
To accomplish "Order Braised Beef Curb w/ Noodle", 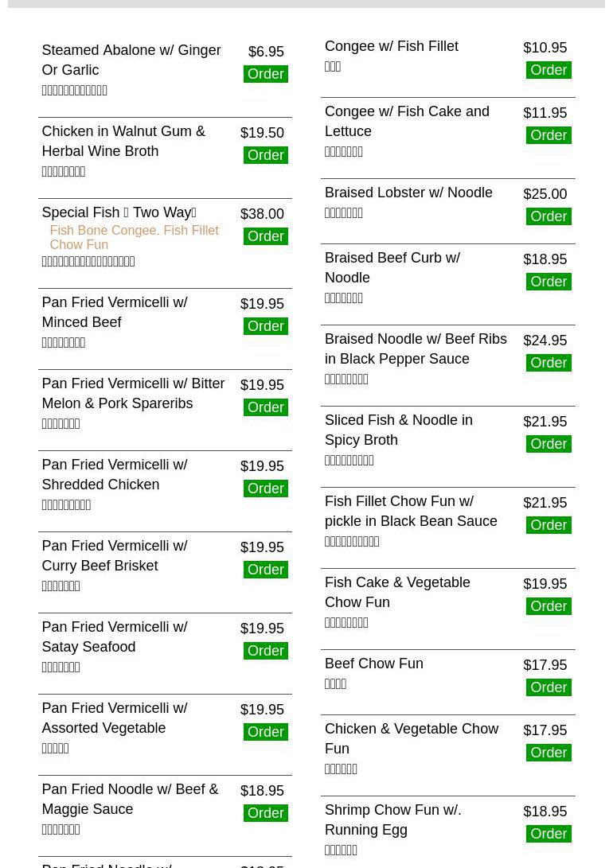I will click(549, 282).
